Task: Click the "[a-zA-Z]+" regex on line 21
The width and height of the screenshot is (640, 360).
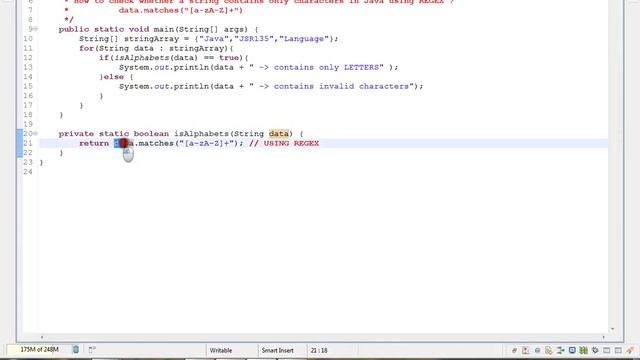Action: (x=207, y=143)
